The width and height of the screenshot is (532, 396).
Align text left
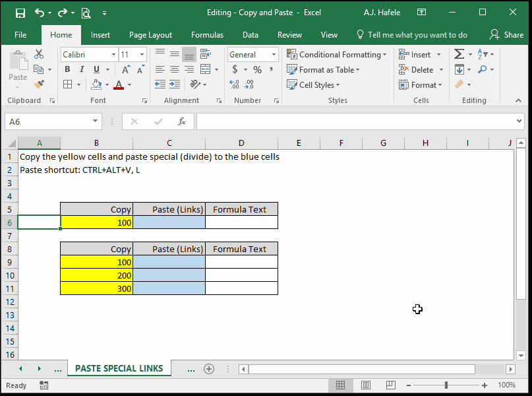pos(160,69)
